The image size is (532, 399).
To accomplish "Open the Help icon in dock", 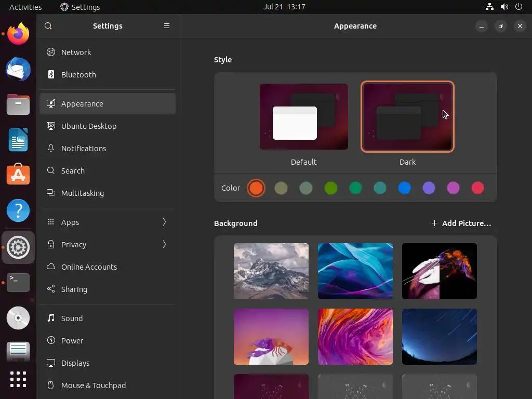I will pos(18,210).
